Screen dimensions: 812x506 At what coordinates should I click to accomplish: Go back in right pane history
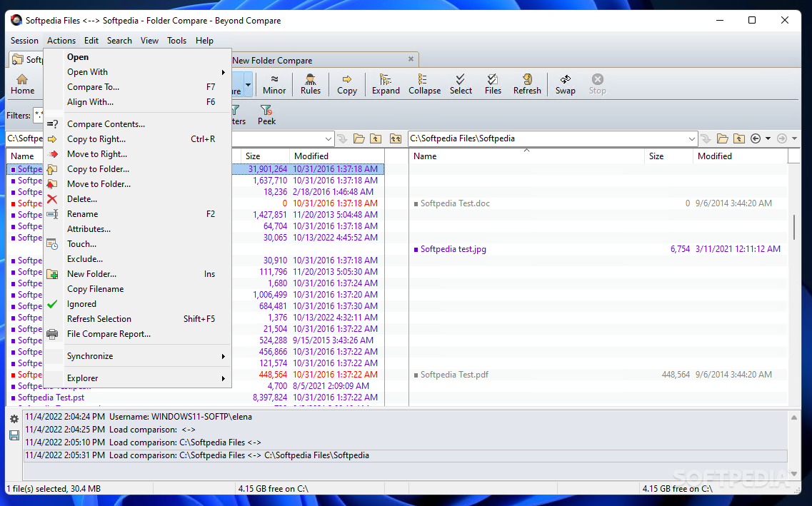(756, 138)
